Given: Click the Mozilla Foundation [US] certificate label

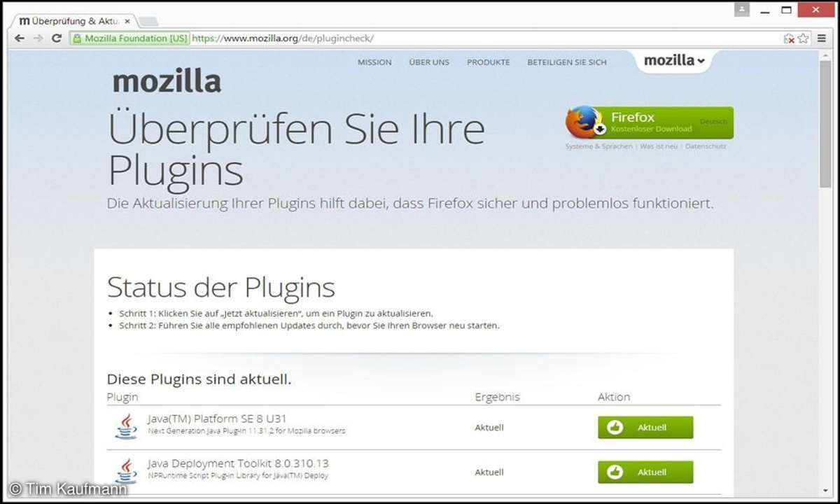Looking at the screenshot, I should [x=136, y=38].
